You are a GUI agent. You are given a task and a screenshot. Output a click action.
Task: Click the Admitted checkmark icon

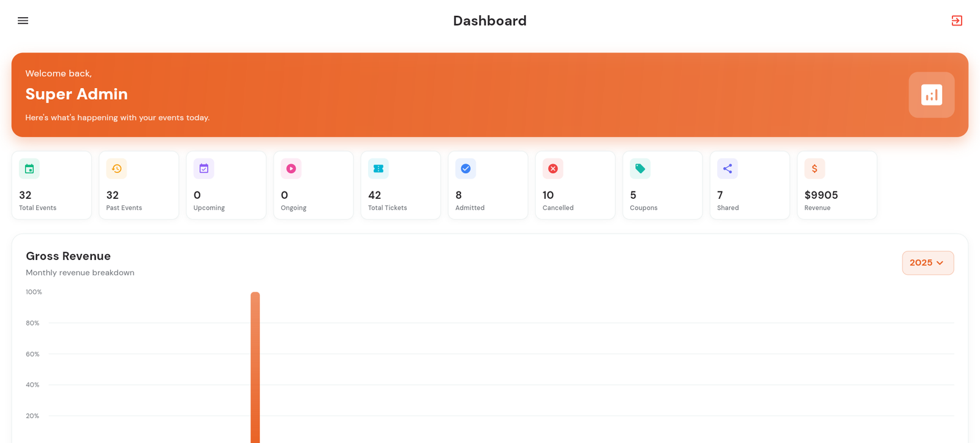tap(466, 169)
